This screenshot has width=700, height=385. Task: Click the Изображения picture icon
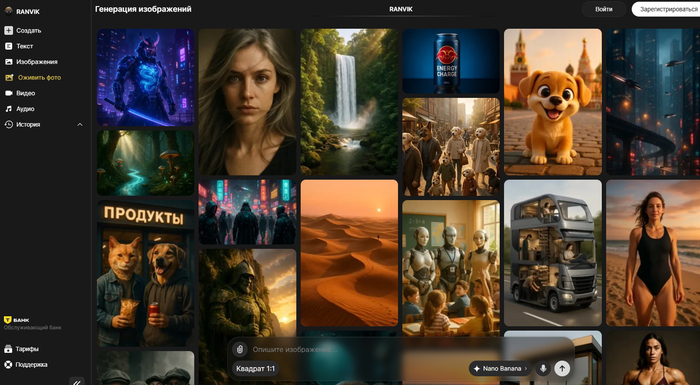(x=8, y=62)
